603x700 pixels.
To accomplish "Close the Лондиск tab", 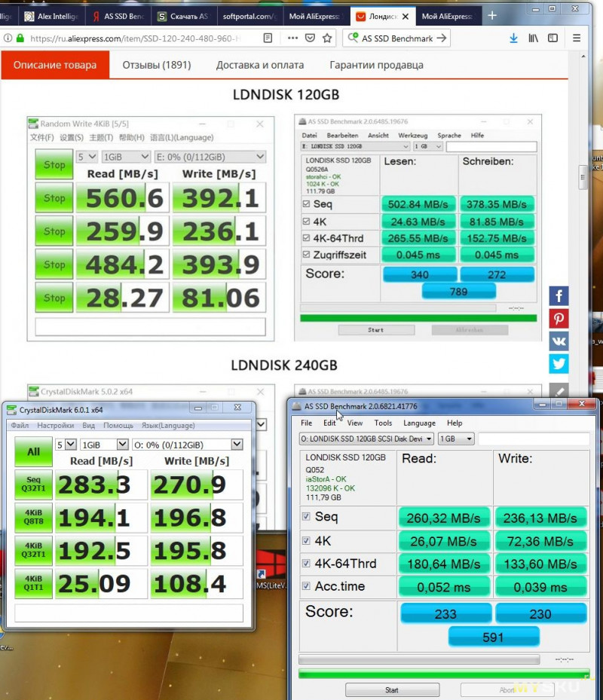I will pos(405,17).
